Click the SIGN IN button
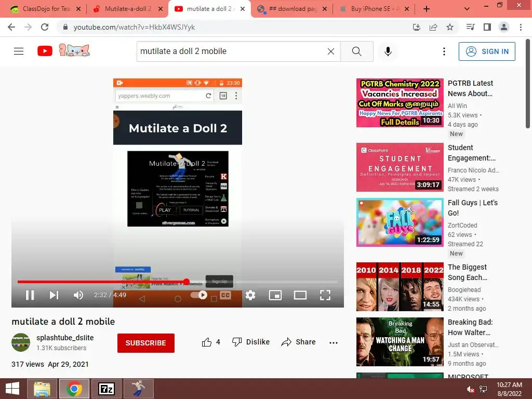Screen dimensions: 532x399 tap(487, 51)
